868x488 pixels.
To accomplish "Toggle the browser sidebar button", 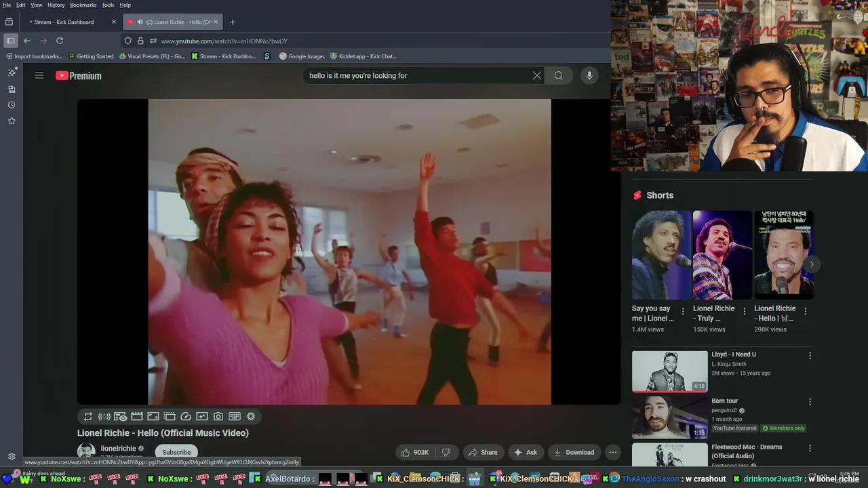I will click(10, 41).
